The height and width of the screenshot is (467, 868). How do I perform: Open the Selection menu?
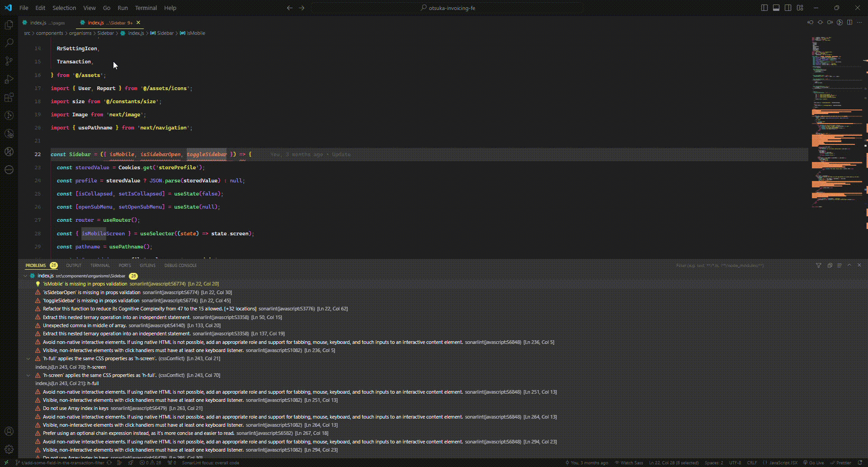pyautogui.click(x=64, y=8)
